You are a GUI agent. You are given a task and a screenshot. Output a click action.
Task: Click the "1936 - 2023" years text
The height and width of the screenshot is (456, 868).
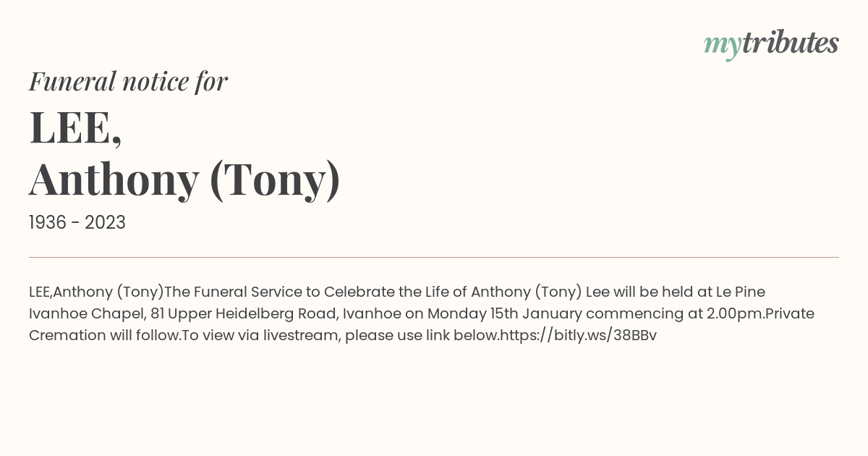[77, 223]
